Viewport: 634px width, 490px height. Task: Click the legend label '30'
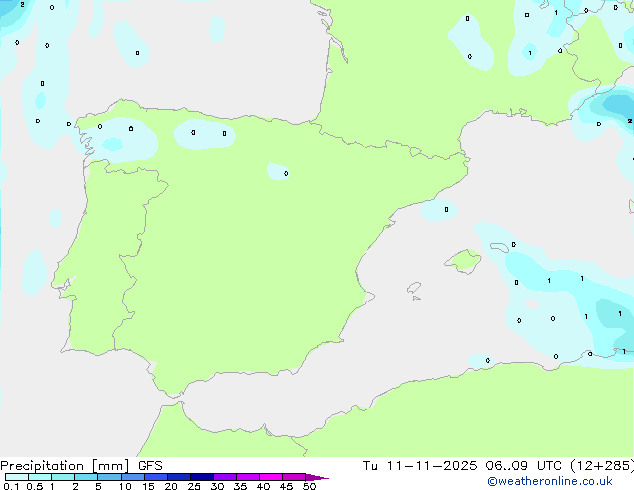[217, 486]
